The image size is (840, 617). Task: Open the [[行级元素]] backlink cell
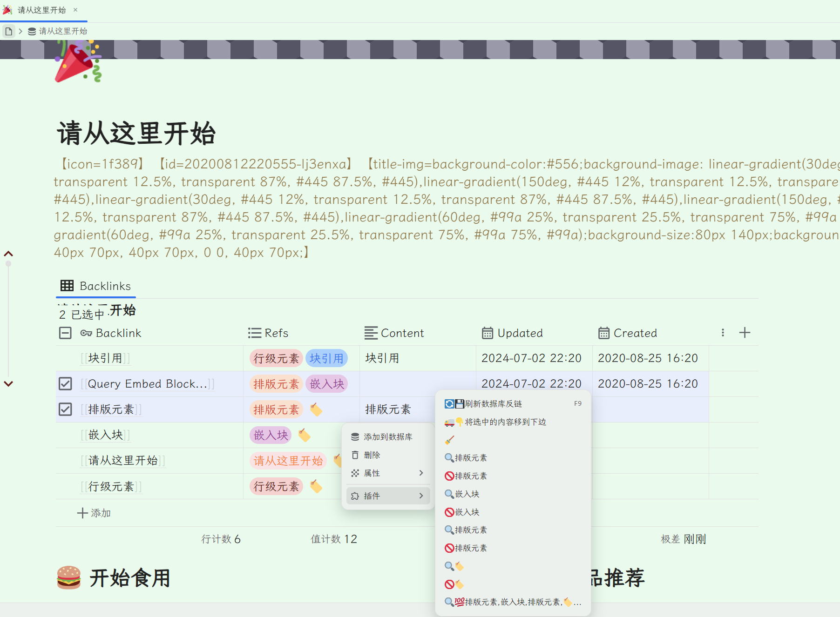point(111,486)
